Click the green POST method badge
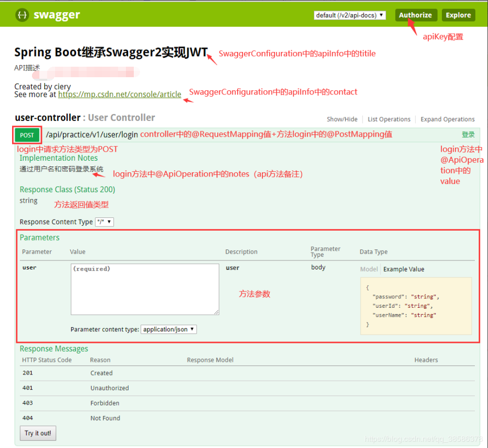This screenshot has height=448, width=488. (27, 134)
